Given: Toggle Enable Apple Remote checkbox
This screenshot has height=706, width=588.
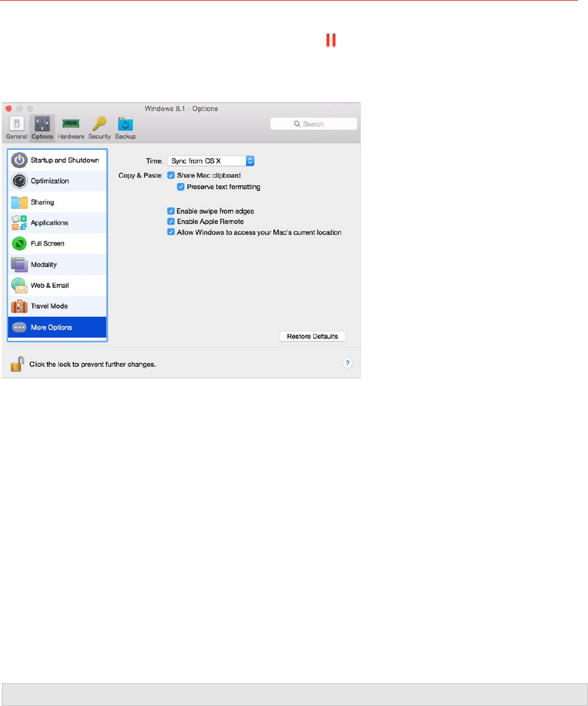Looking at the screenshot, I should pyautogui.click(x=171, y=221).
